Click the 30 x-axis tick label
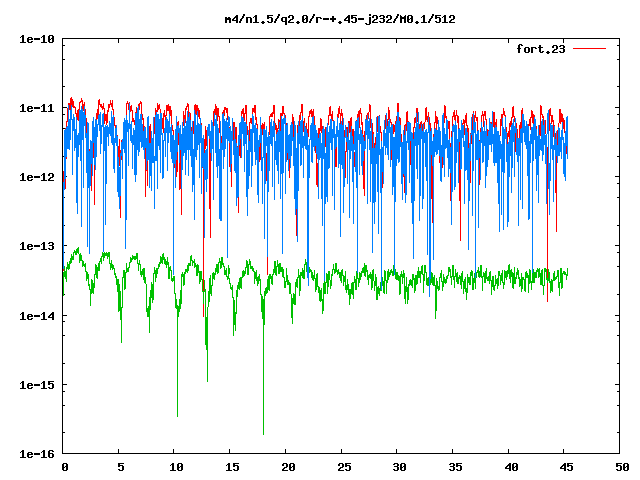The image size is (640, 480). 400,467
